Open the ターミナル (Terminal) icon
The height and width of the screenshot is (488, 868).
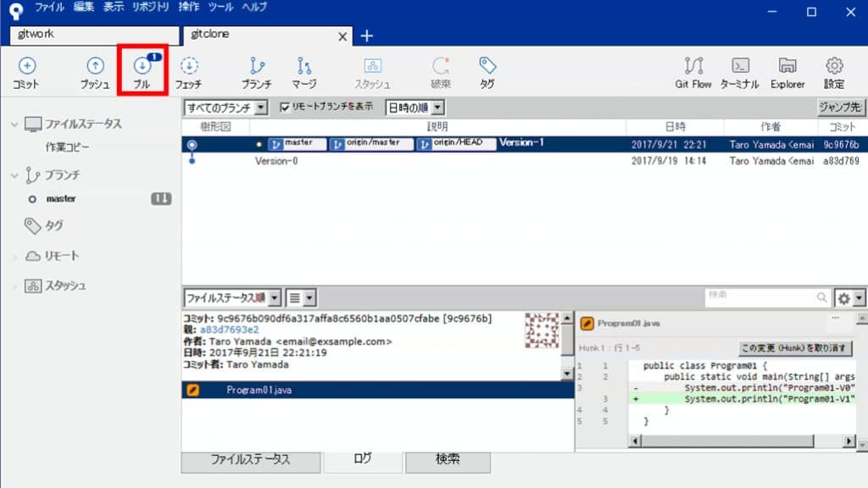coord(739,69)
